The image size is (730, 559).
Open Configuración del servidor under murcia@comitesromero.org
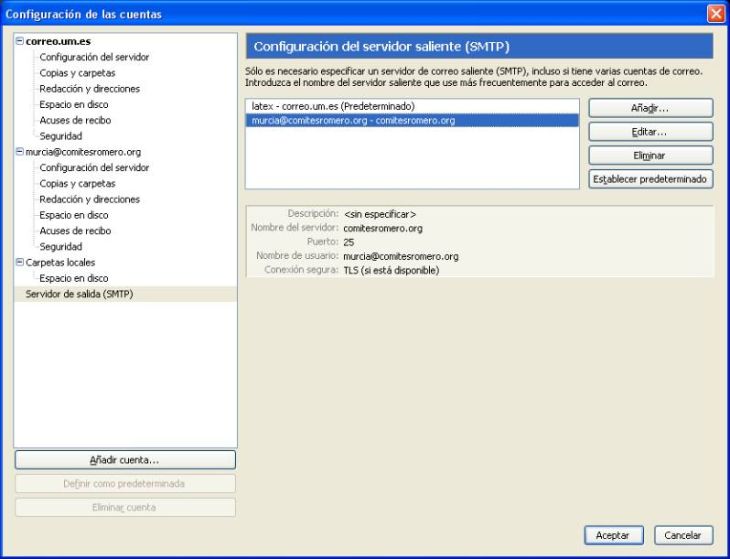pyautogui.click(x=94, y=168)
